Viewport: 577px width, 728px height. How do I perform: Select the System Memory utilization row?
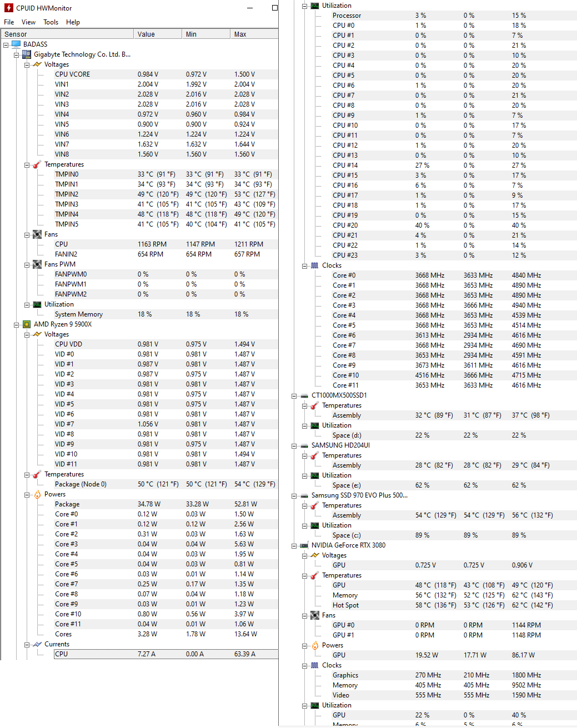point(166,314)
